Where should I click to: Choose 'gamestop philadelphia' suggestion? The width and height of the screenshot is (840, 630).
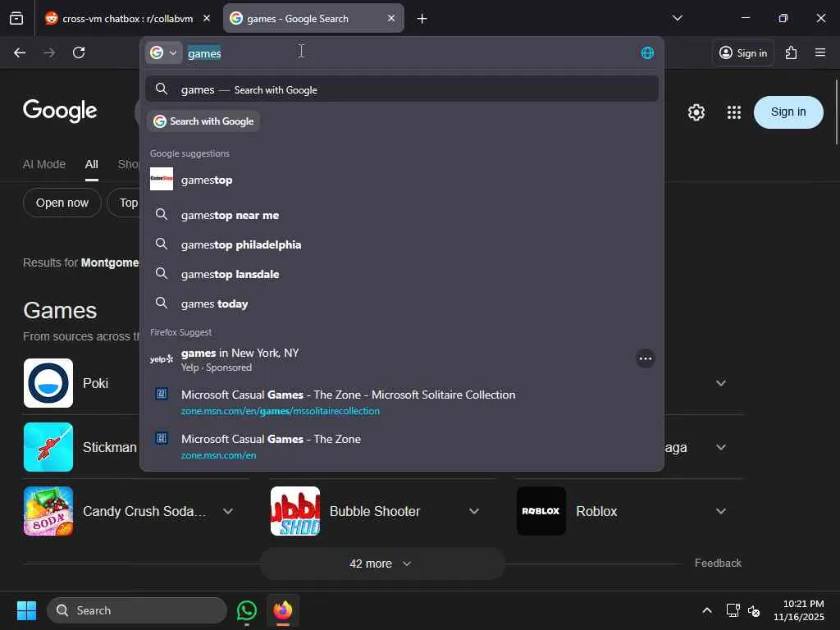402,244
